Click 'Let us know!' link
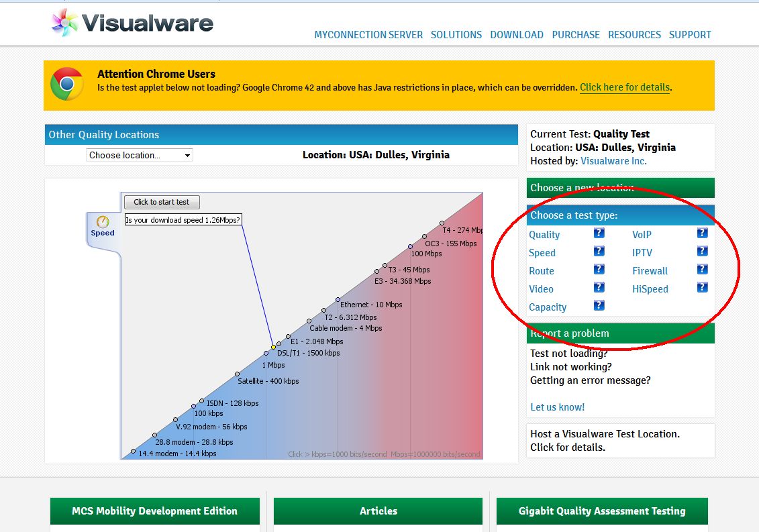759x532 pixels. click(x=557, y=407)
